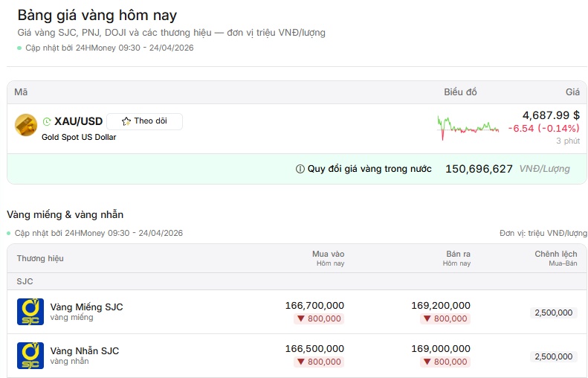Click the price 4,687.99 $
The width and height of the screenshot is (588, 378).
click(552, 115)
